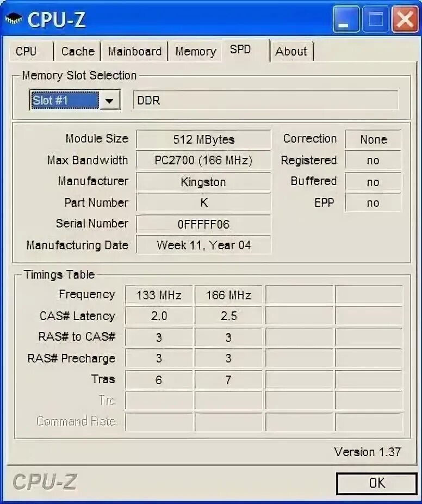The height and width of the screenshot is (504, 422).
Task: Click the Kingston manufacturer value
Action: (203, 182)
